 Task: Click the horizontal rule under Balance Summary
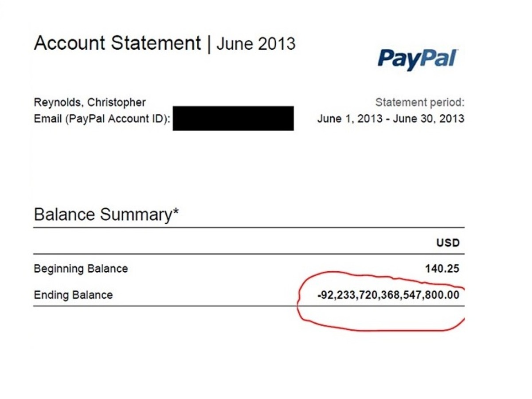coord(248,227)
